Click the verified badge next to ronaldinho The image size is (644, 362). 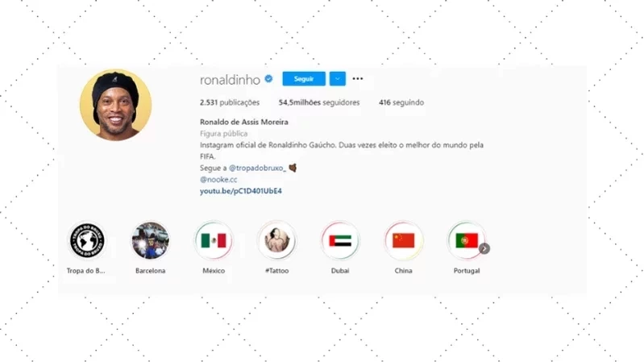pyautogui.click(x=268, y=78)
